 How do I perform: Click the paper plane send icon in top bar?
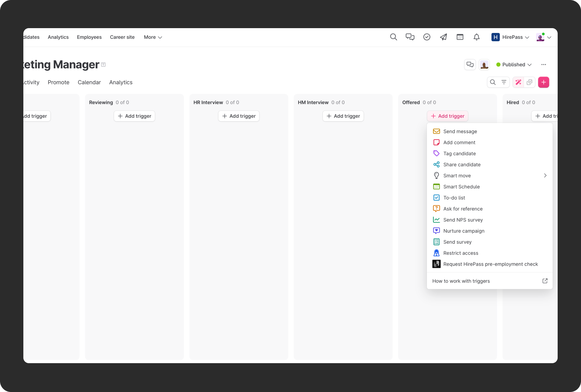click(443, 37)
